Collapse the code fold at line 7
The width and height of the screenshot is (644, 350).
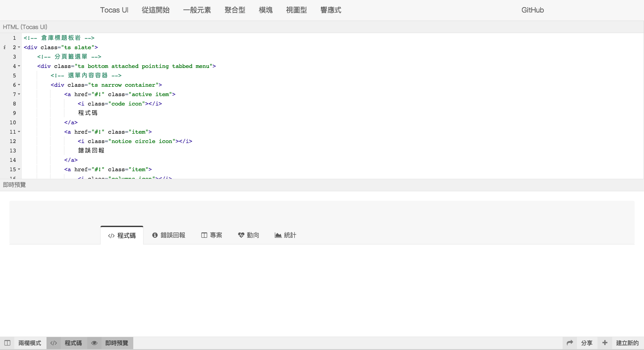point(19,94)
